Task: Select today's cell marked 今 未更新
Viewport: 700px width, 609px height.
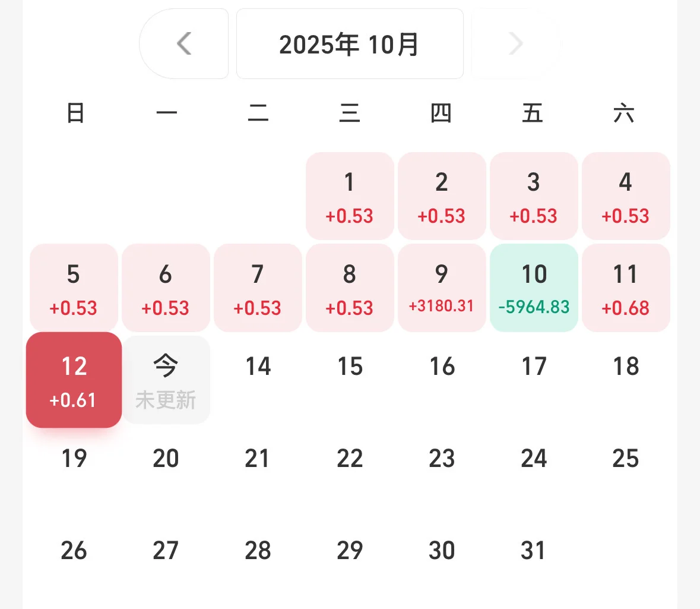Action: coord(166,380)
